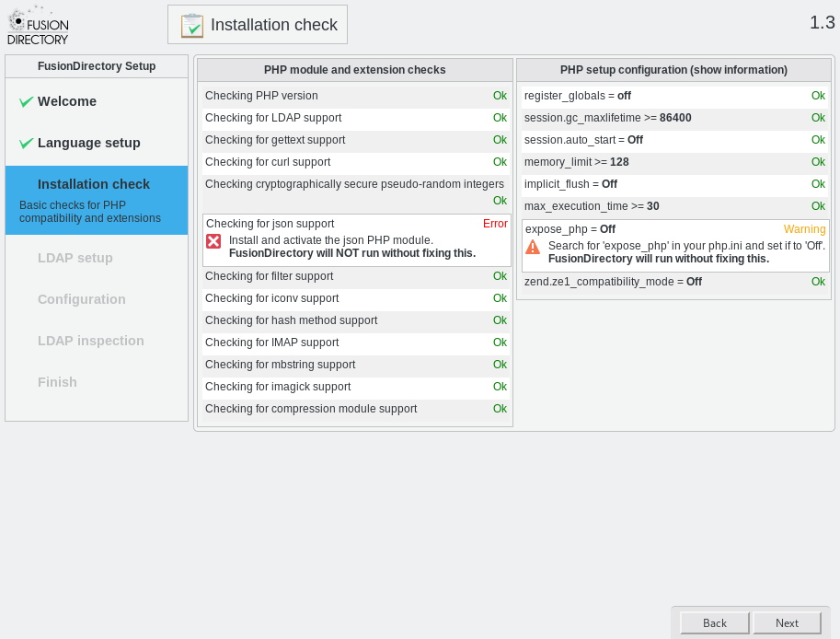This screenshot has width=840, height=639.
Task: Click the red error X icon for json
Action: point(213,241)
